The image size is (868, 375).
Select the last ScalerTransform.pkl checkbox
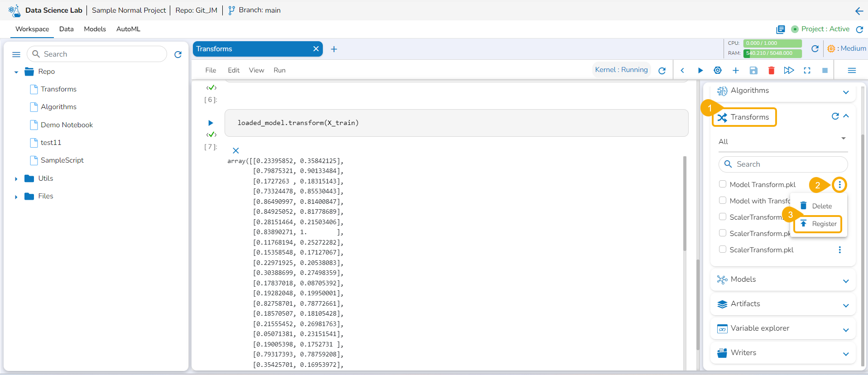(723, 250)
